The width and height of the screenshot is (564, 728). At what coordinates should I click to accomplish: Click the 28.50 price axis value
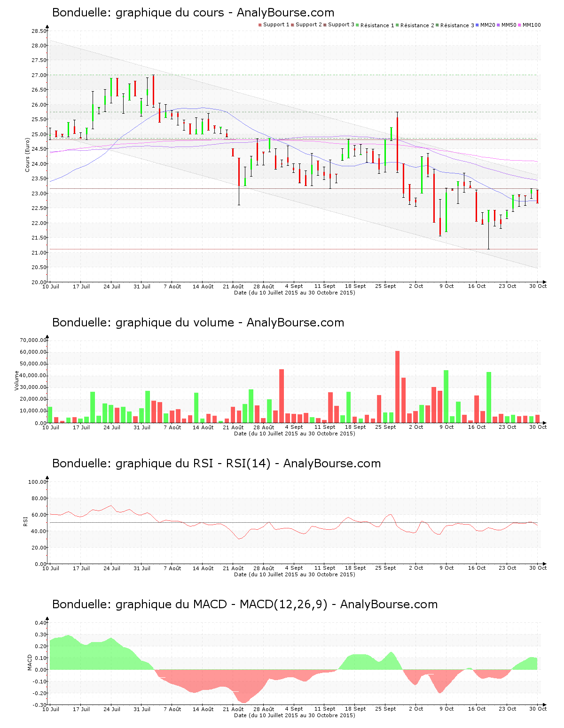pyautogui.click(x=39, y=31)
